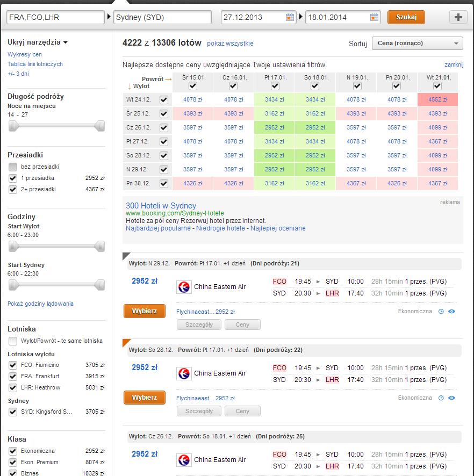
Task: Adjust the Noce na miejscu slider left handle
Action: [13, 126]
